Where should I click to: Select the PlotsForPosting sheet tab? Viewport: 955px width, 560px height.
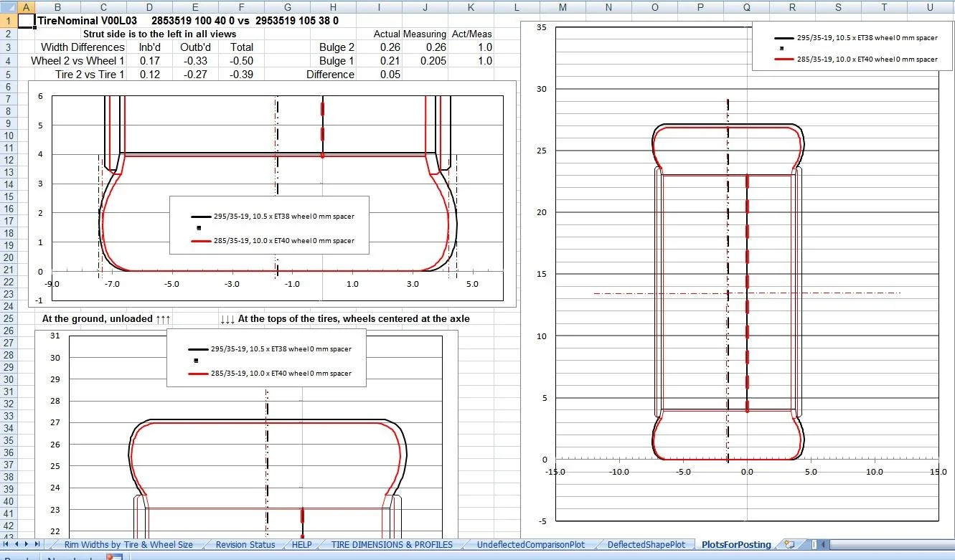(736, 544)
